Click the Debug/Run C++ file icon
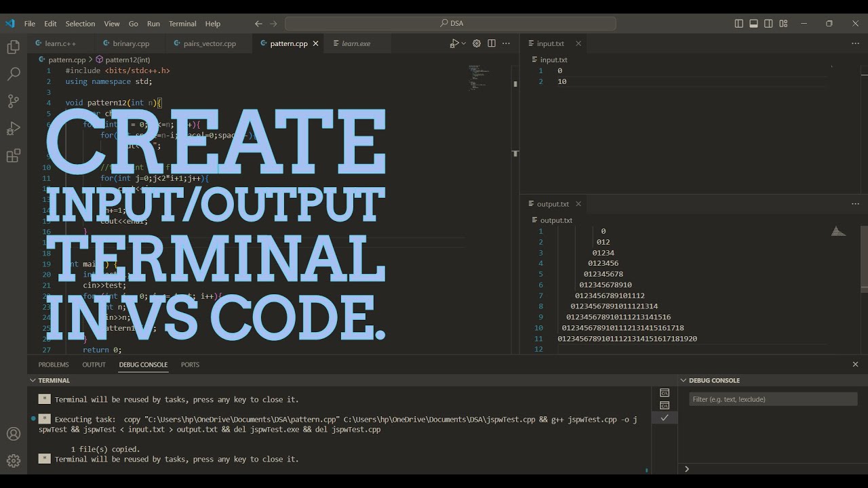868x488 pixels. click(x=454, y=43)
